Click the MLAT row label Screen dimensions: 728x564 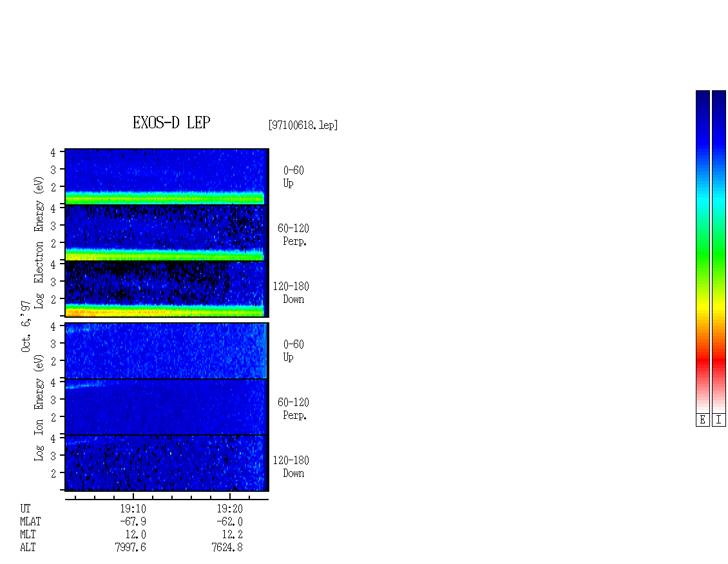point(31,521)
